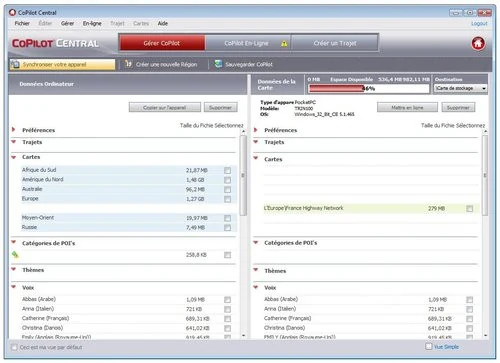The height and width of the screenshot is (363, 500).
Task: Select left Anna (Italien) voice row
Action: pos(129,309)
